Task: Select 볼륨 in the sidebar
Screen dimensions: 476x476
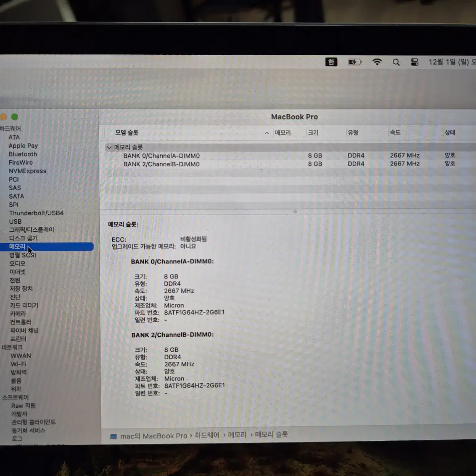Action: [x=16, y=381]
